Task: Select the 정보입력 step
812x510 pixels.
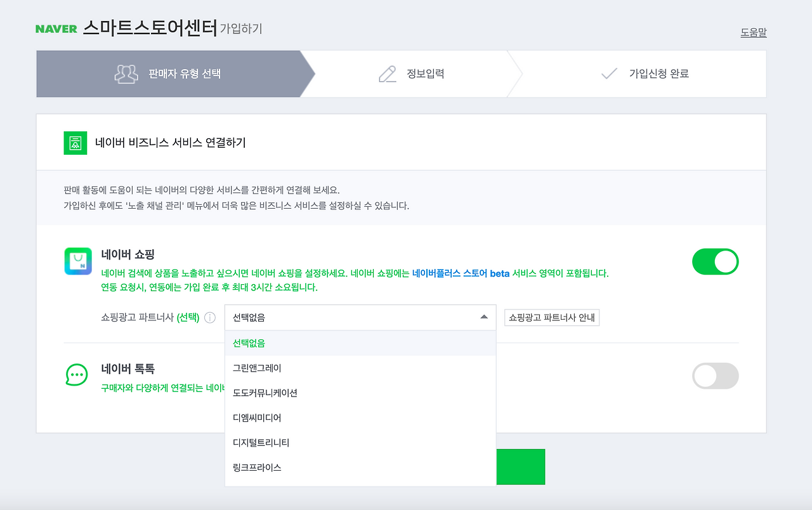Action: [411, 74]
